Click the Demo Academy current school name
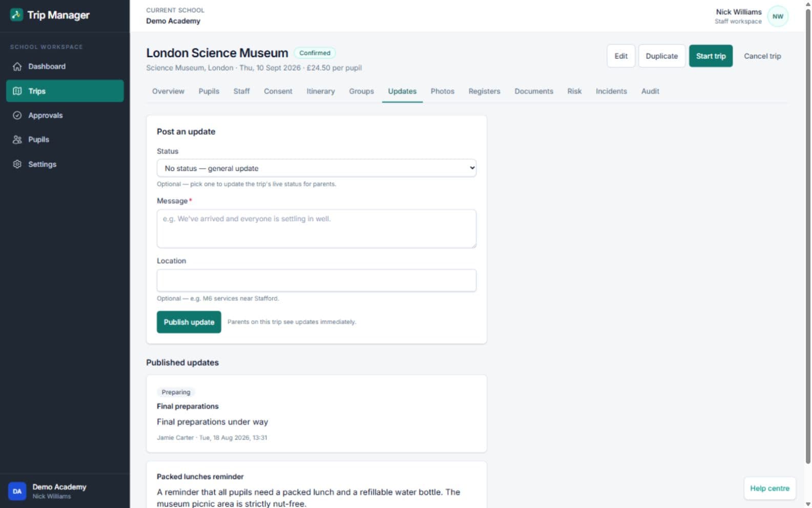 pyautogui.click(x=173, y=21)
